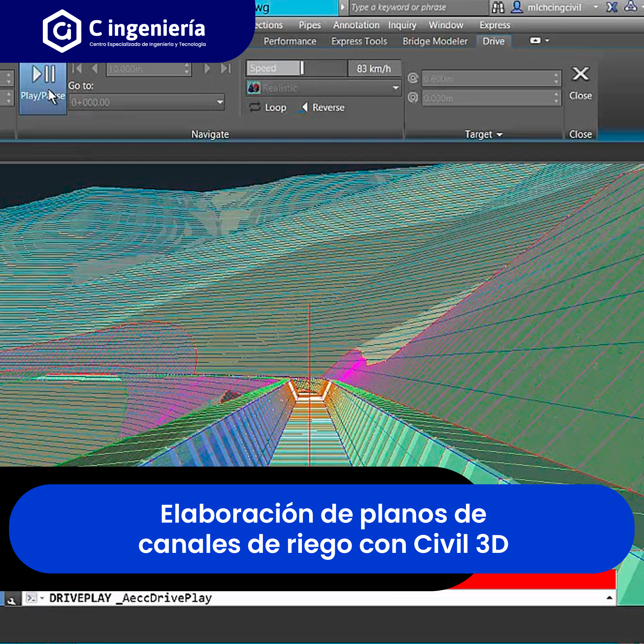Expand the search box arrow
This screenshot has height=644, width=644.
pyautogui.click(x=342, y=7)
